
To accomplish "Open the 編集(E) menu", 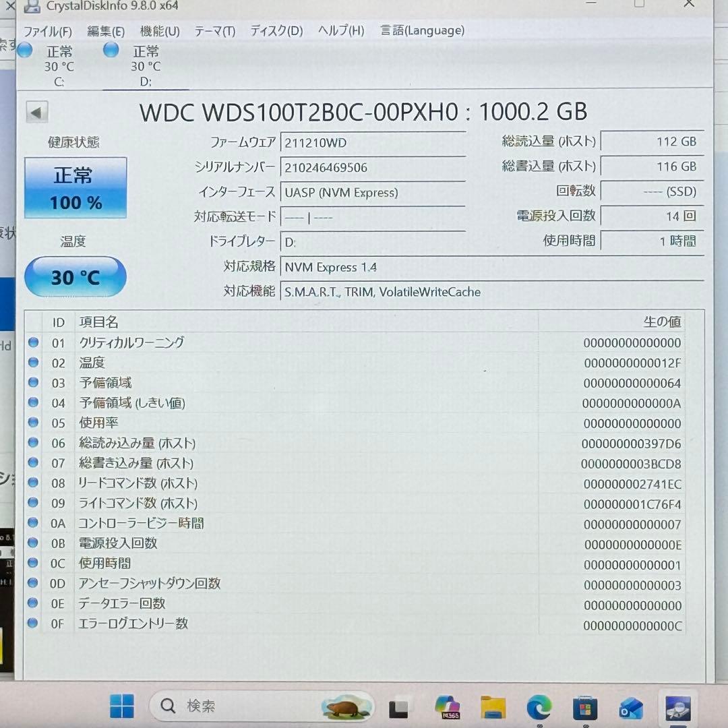I will (106, 31).
